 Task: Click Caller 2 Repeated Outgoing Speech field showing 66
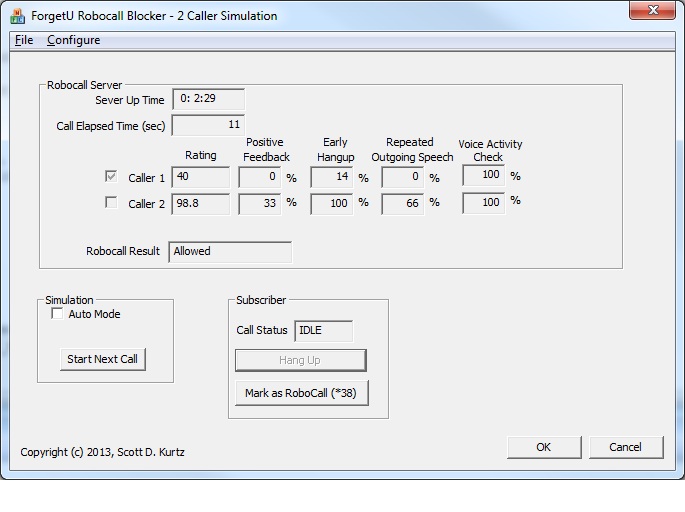coord(403,204)
